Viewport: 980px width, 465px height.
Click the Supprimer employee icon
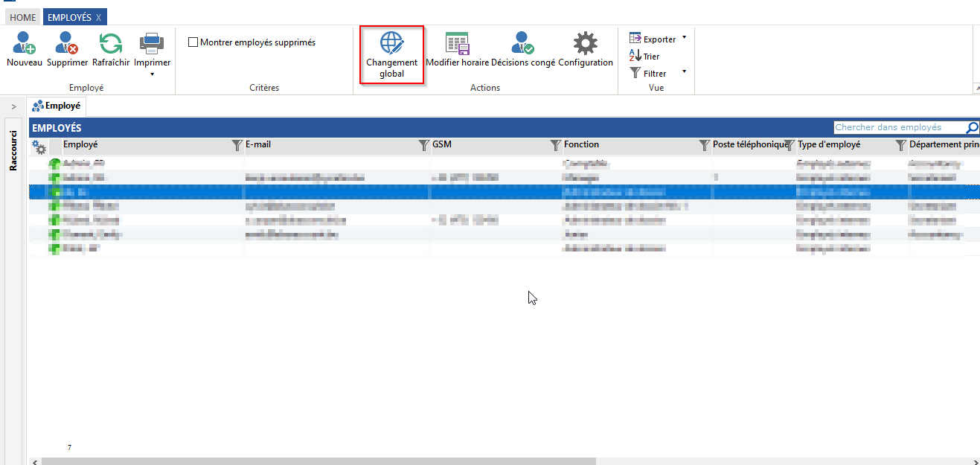(x=67, y=45)
